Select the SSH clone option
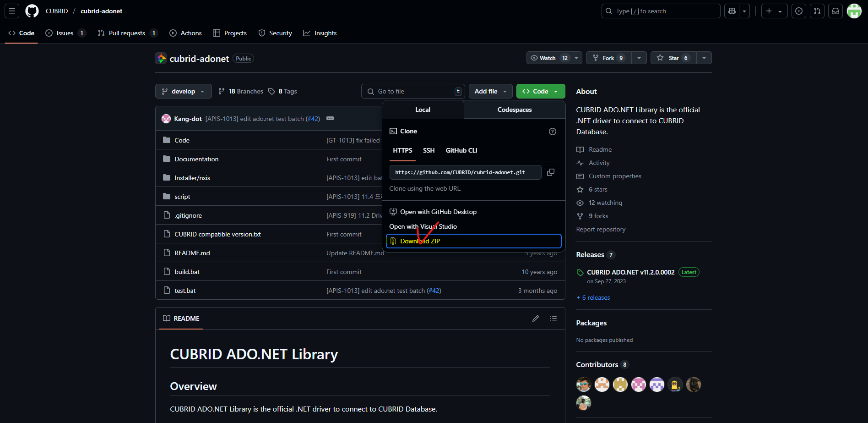The image size is (868, 423). click(429, 150)
